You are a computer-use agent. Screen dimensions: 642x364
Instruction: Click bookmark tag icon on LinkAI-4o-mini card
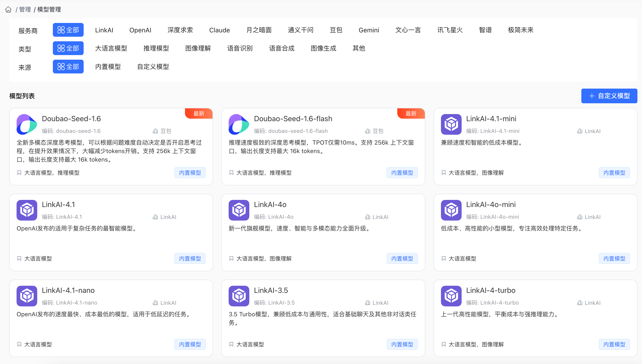pos(443,258)
